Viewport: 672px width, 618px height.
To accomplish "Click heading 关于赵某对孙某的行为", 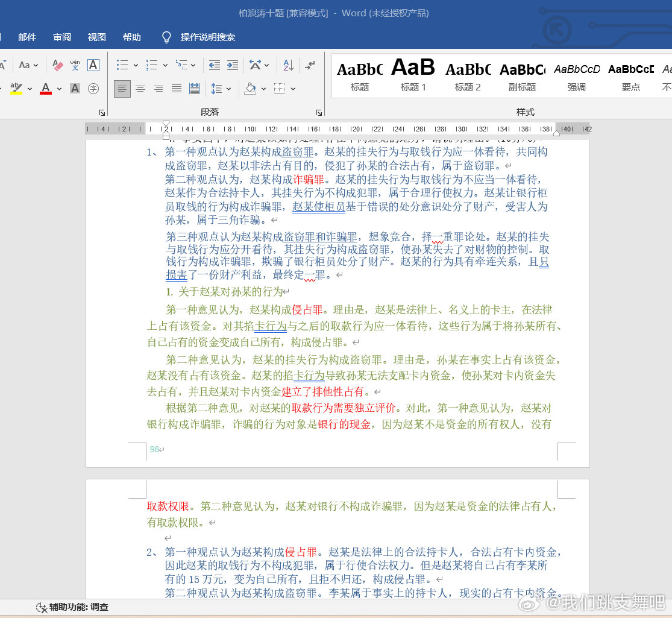I will tap(231, 292).
